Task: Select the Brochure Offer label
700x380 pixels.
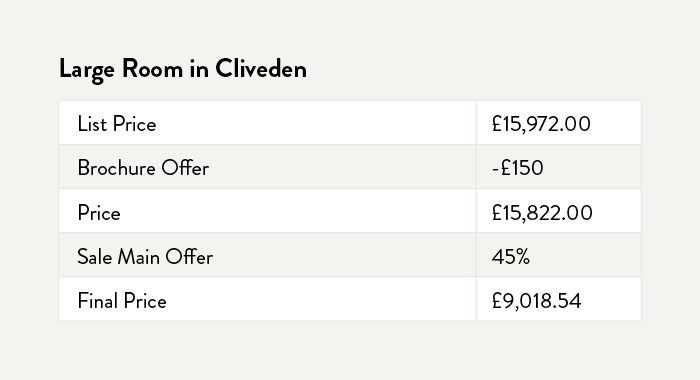Action: click(143, 168)
